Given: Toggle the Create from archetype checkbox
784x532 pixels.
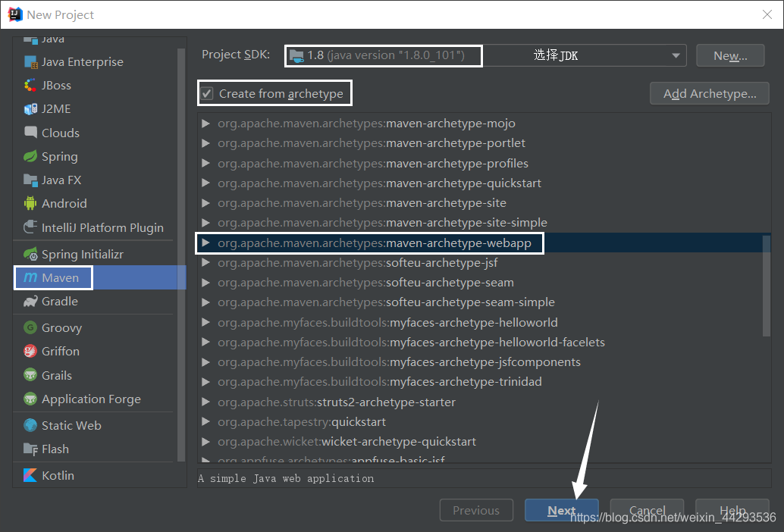Looking at the screenshot, I should pyautogui.click(x=207, y=93).
